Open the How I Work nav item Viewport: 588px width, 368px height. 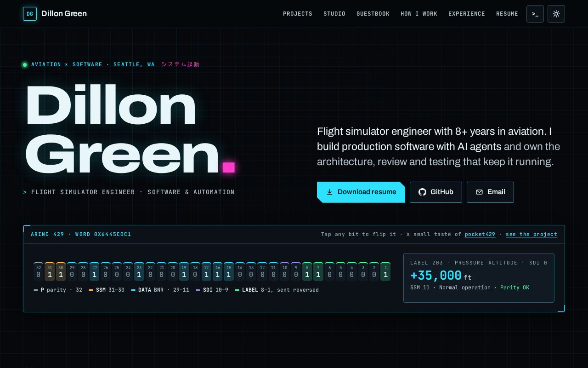[419, 14]
